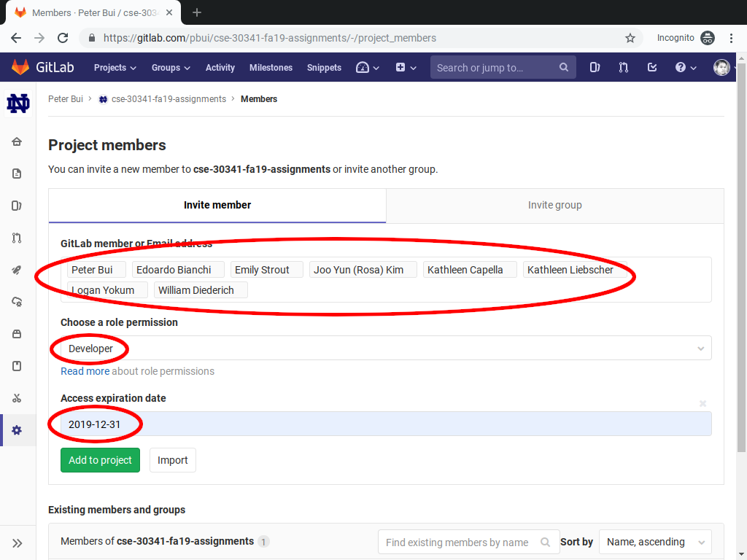Select the Edoardo Bianchi member chip
This screenshot has width=747, height=560.
(178, 270)
